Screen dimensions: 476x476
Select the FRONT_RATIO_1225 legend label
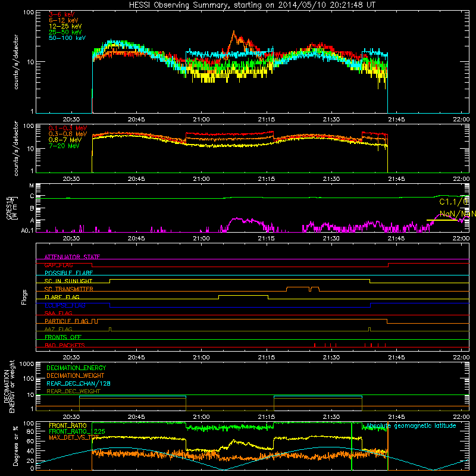point(77,432)
